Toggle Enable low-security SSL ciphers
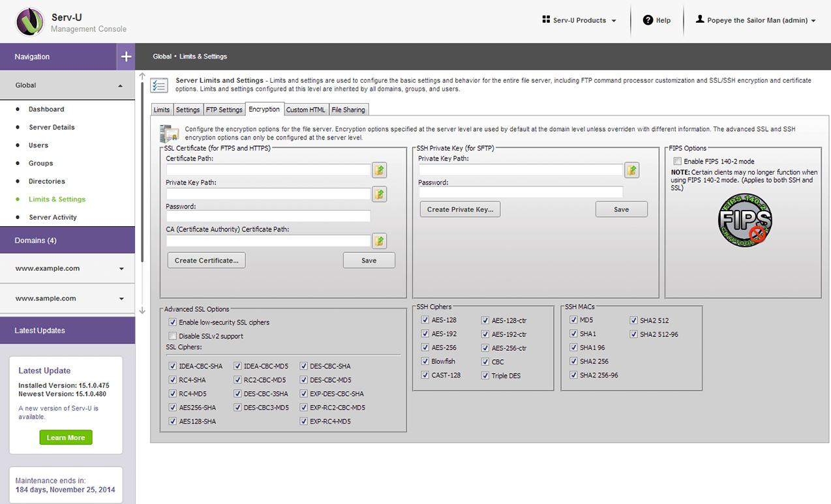This screenshot has height=504, width=831. coord(173,322)
